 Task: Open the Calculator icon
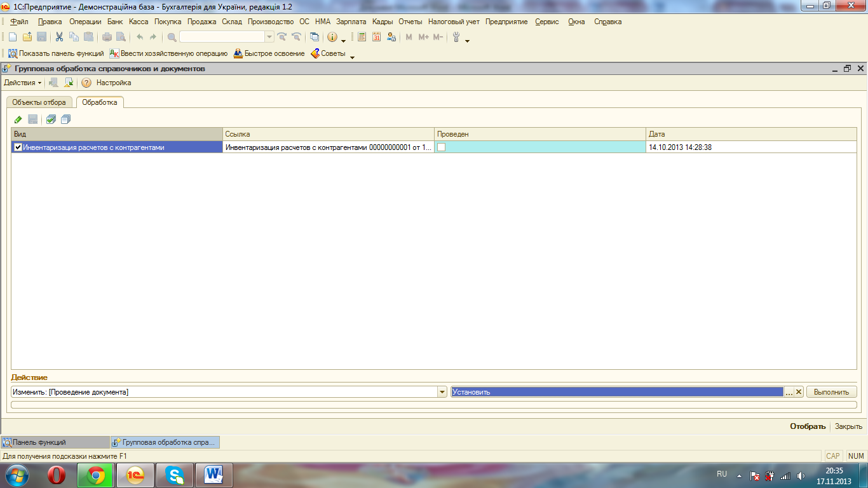click(x=362, y=37)
